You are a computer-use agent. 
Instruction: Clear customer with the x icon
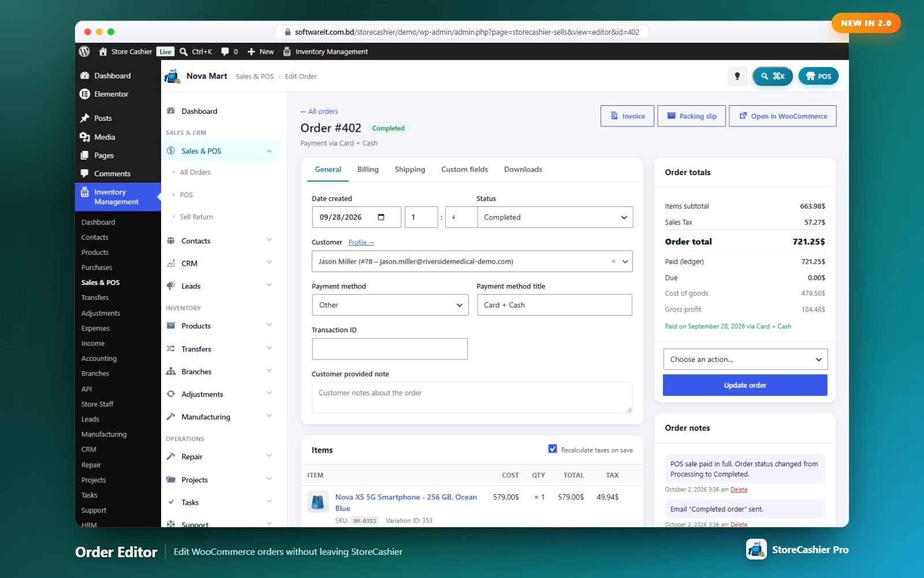click(x=613, y=261)
